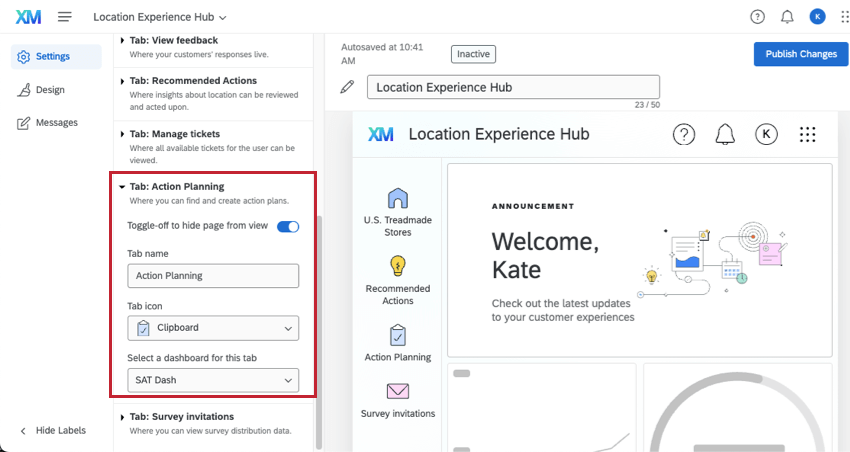Viewport: 850px width, 452px height.
Task: Click the Settings gear icon
Action: pos(23,56)
